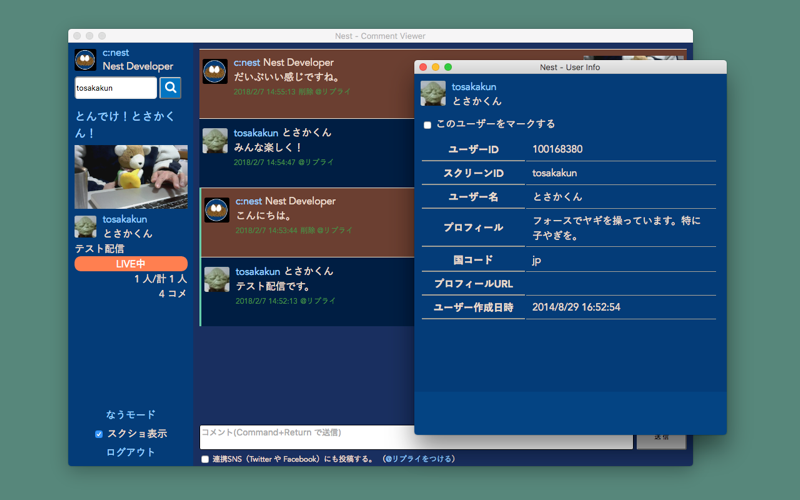The width and height of the screenshot is (800, 500).
Task: Click the magnifier search button beside tosakakun field
Action: [170, 88]
